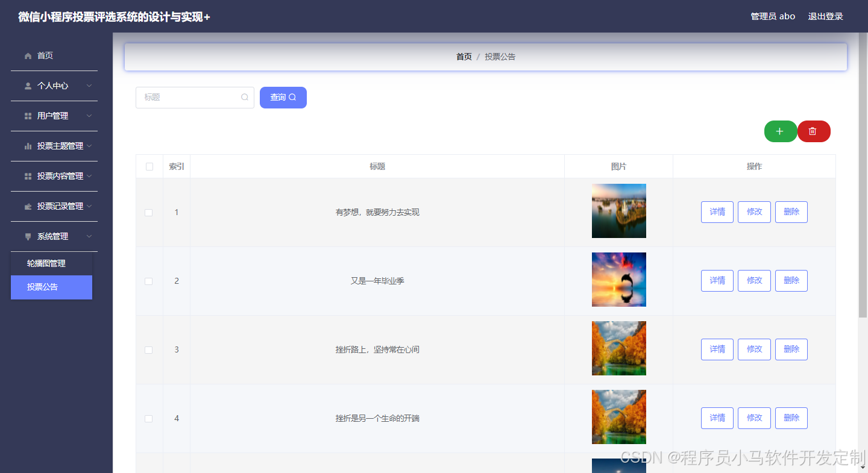Click the magnifier icon in 标题 search field
This screenshot has height=473, width=868.
tap(245, 97)
